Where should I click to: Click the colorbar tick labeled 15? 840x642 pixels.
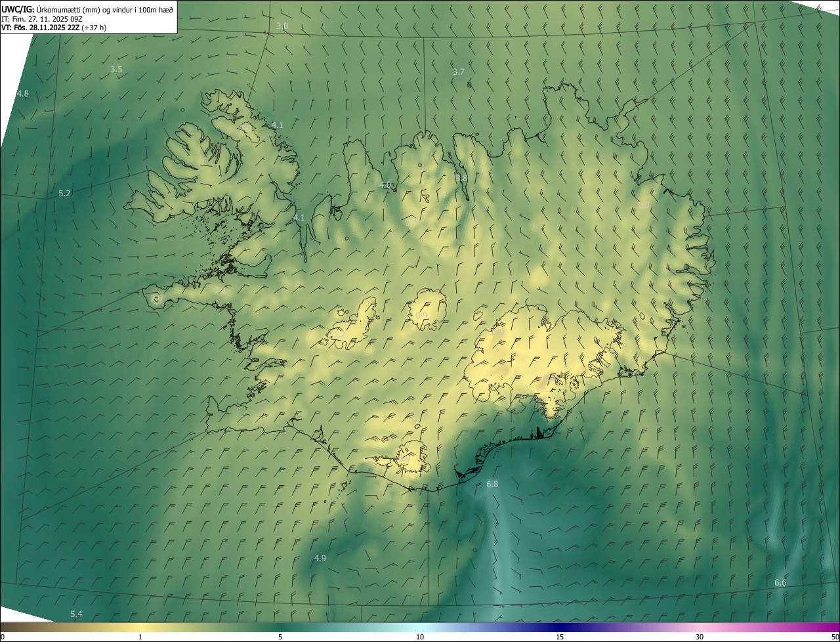tap(560, 637)
